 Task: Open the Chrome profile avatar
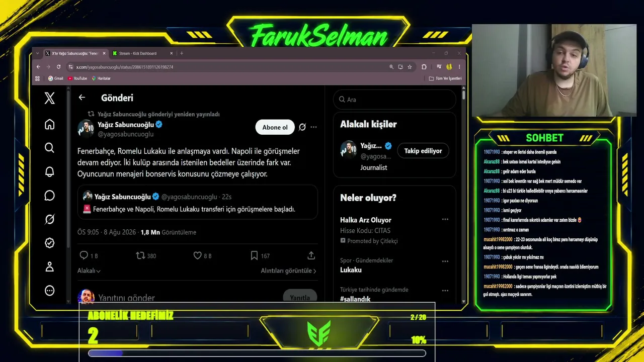pyautogui.click(x=449, y=67)
